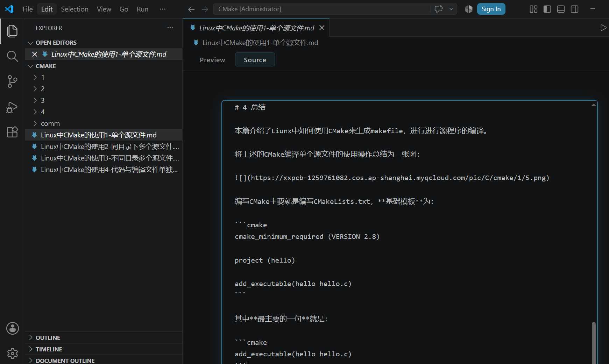Open the Manage gear settings icon
This screenshot has width=609, height=364.
12,354
